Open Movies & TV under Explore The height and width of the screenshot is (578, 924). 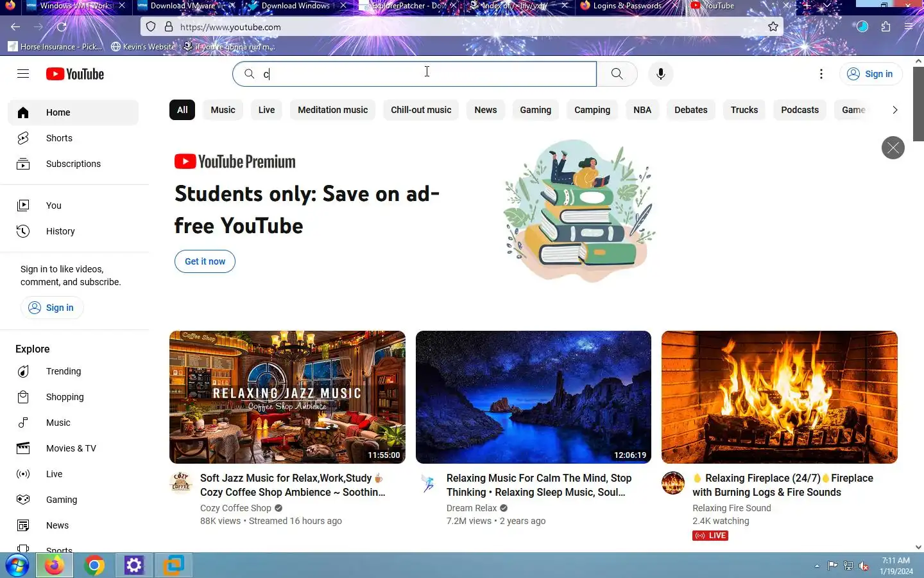[73, 448]
